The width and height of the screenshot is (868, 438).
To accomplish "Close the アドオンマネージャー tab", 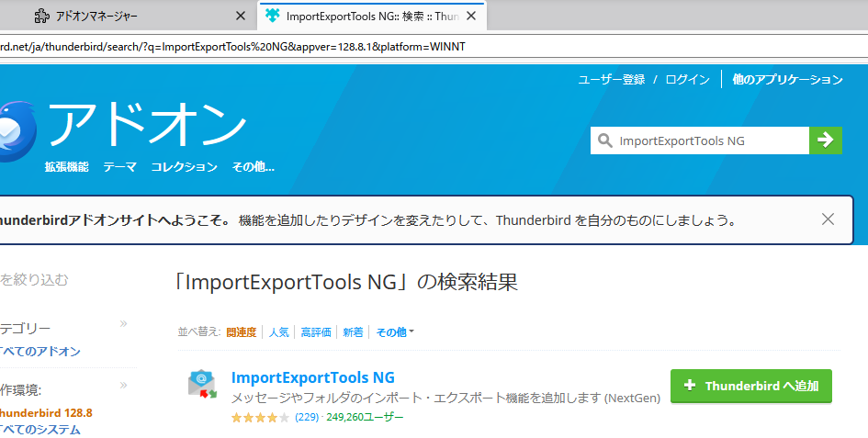I will 241,16.
